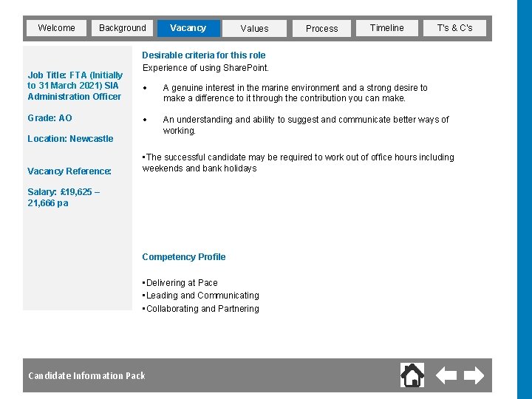Open the Welcome tab

[x=56, y=28]
